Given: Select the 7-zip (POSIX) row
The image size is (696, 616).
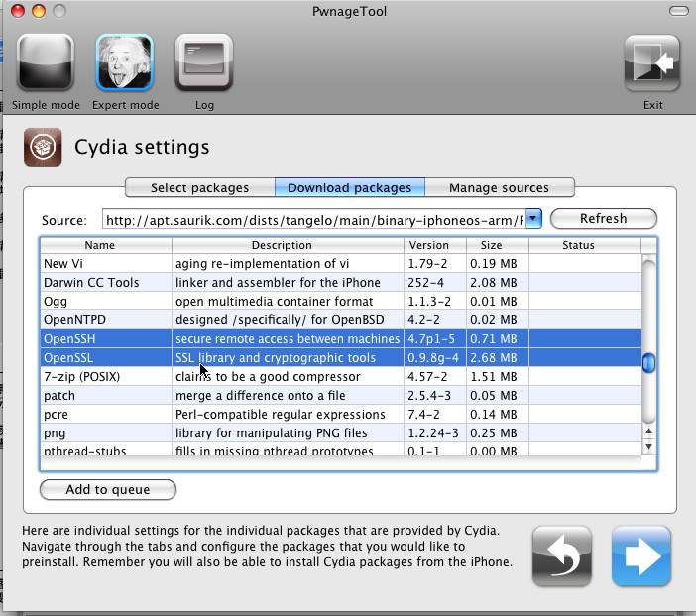Looking at the screenshot, I should 341,377.
